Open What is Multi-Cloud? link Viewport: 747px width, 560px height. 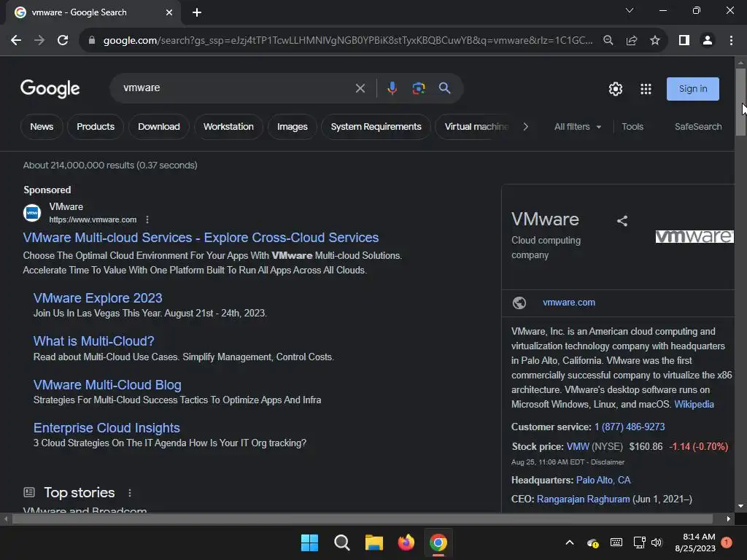94,341
